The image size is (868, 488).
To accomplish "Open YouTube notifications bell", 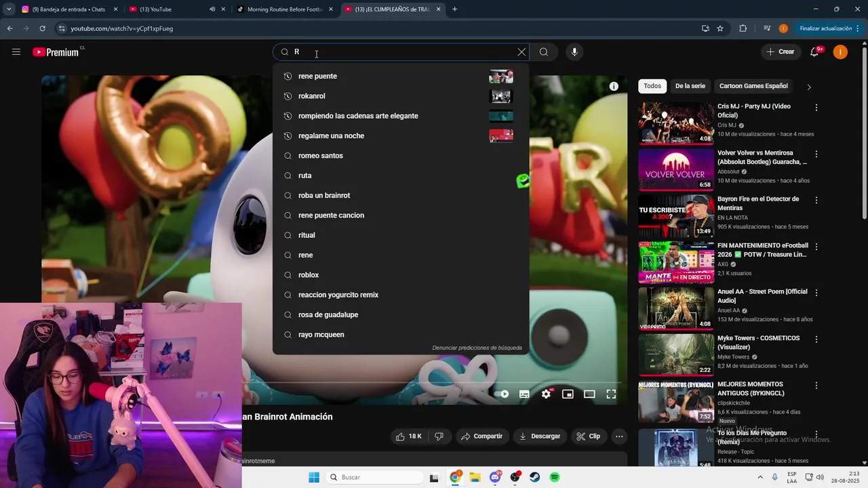I will click(815, 52).
